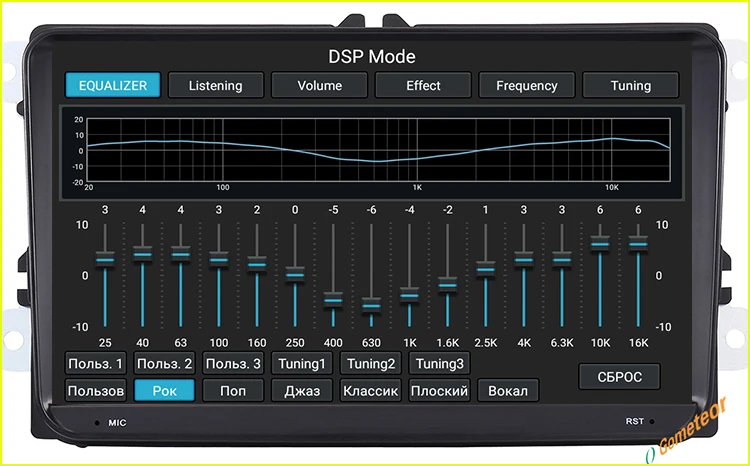
Task: Click the 250 Hz band slider handle
Action: (x=295, y=275)
